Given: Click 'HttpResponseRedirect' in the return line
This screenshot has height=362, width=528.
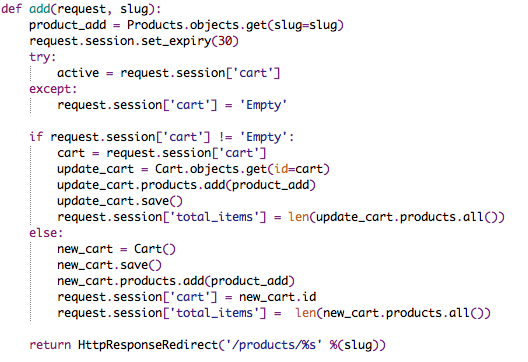Looking at the screenshot, I should pos(148,345).
